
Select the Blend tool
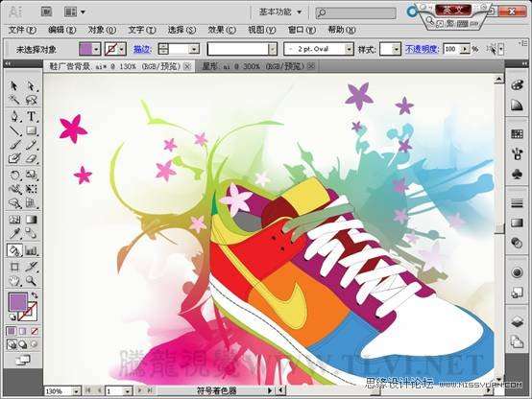(31, 233)
